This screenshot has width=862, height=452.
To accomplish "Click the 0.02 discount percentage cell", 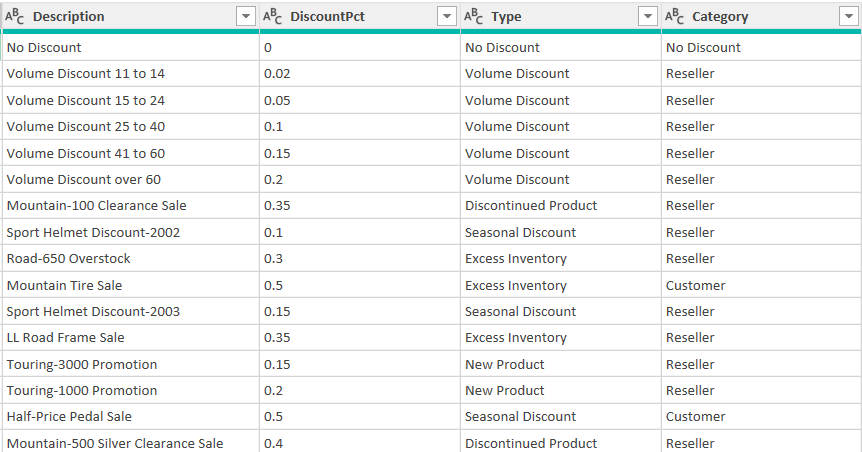I will pyautogui.click(x=276, y=74).
